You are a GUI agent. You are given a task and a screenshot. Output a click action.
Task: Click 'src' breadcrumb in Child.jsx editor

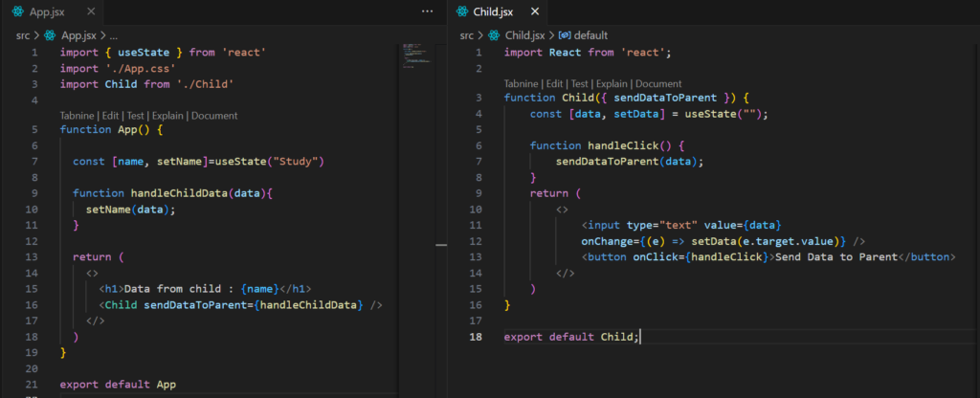pyautogui.click(x=467, y=35)
